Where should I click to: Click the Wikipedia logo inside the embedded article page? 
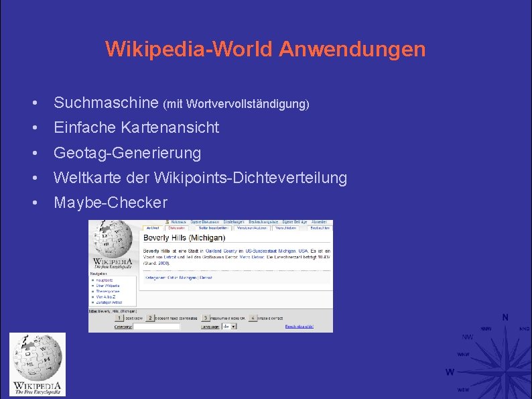tap(113, 245)
